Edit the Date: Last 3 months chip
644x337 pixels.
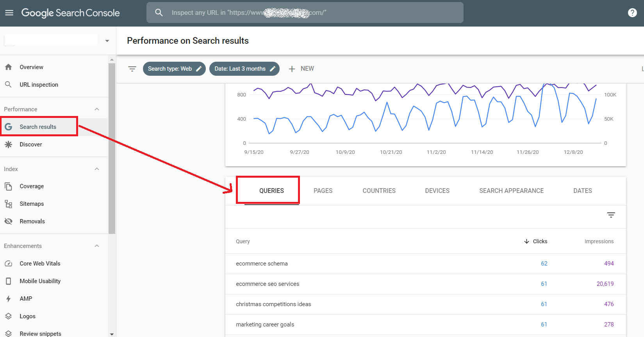point(244,69)
